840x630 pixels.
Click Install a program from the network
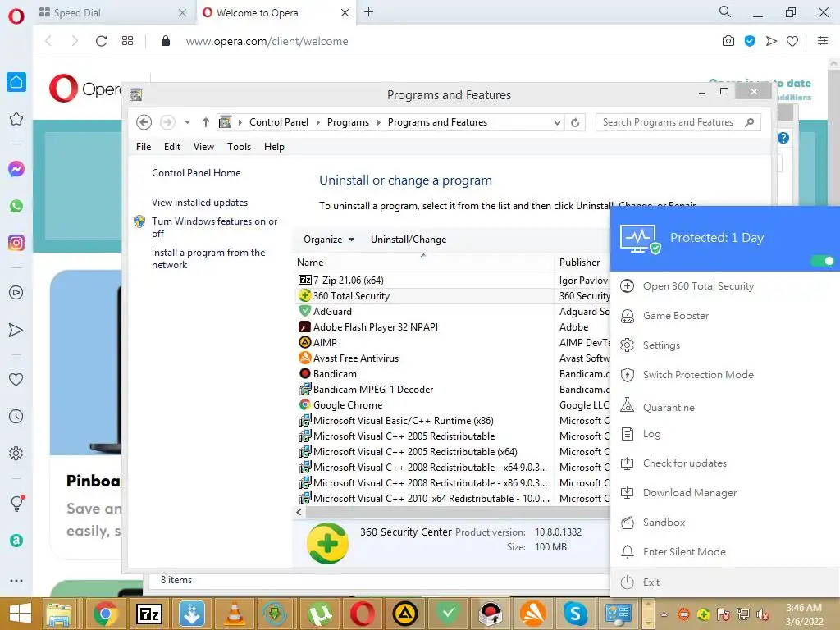point(208,258)
